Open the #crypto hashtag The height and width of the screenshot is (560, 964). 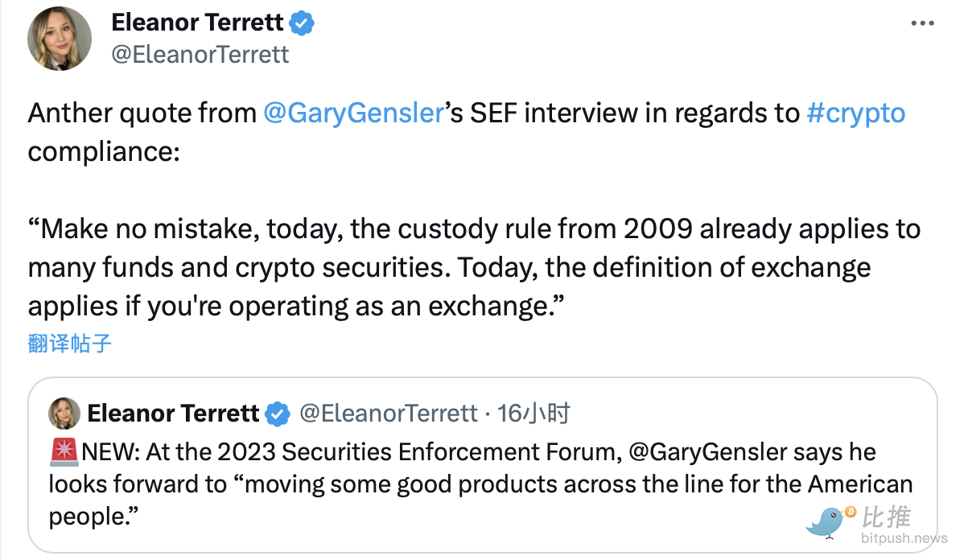pyautogui.click(x=855, y=113)
